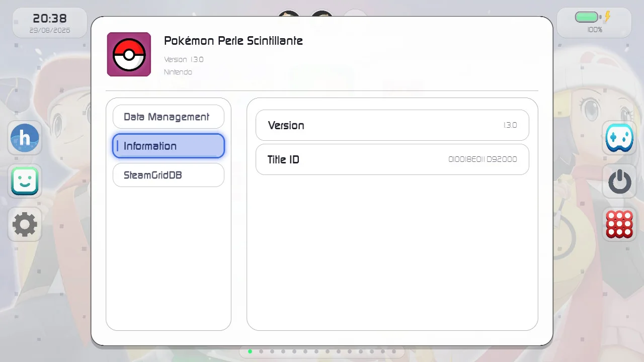Open the green smiley face icon

click(x=25, y=181)
